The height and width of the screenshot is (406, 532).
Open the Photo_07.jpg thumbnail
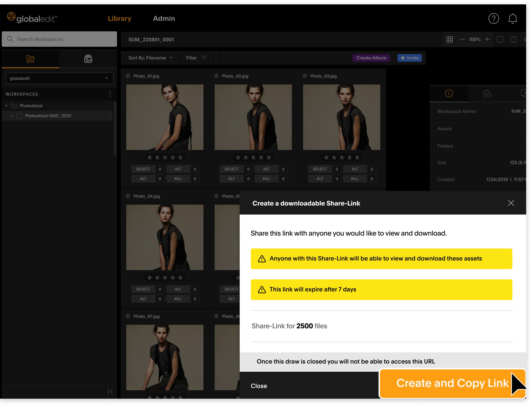(x=165, y=357)
